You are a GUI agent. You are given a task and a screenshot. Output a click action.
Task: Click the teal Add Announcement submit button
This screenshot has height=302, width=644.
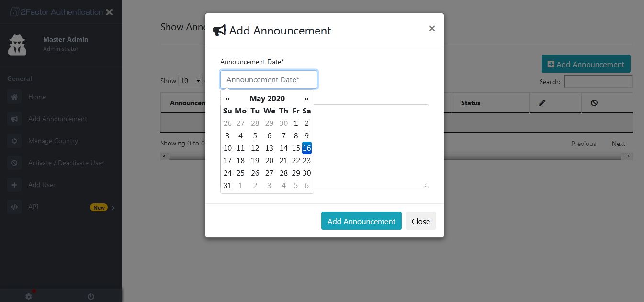click(361, 221)
